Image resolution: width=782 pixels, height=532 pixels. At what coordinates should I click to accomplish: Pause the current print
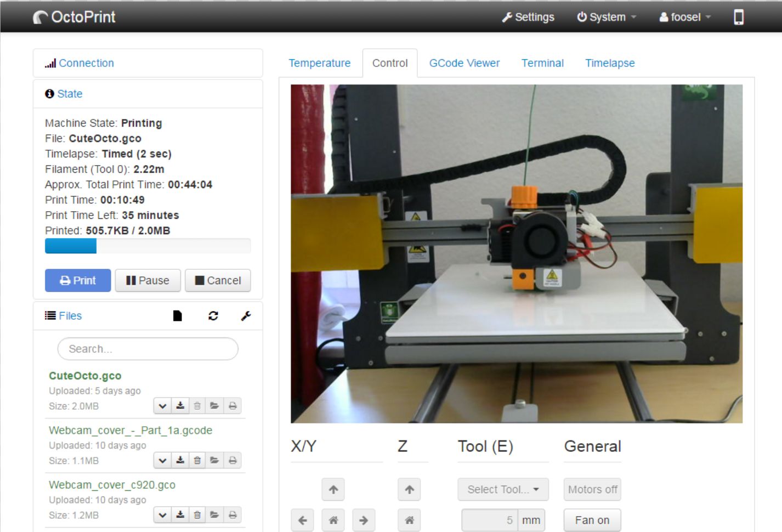148,280
